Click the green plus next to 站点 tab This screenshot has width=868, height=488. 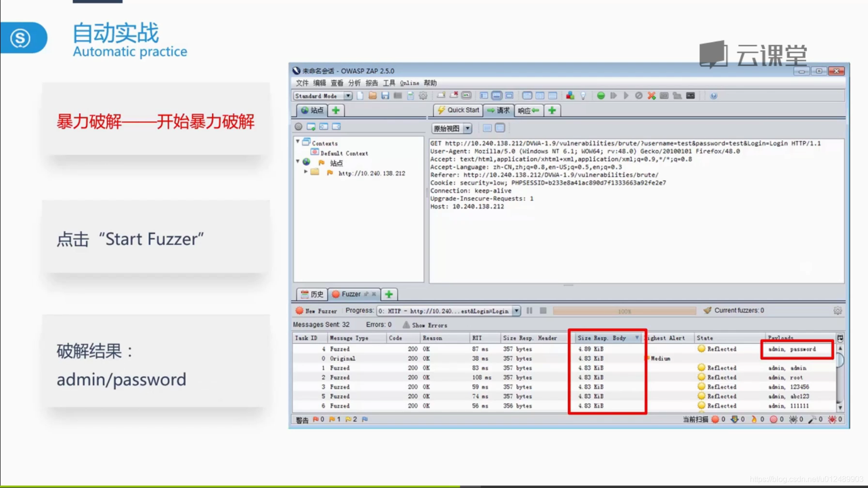(336, 110)
